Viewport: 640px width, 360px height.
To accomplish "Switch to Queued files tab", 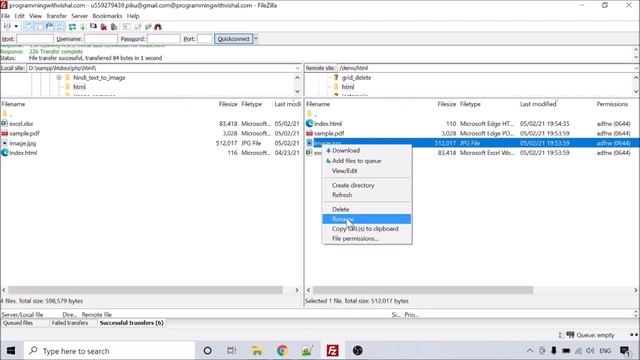I will click(x=18, y=323).
